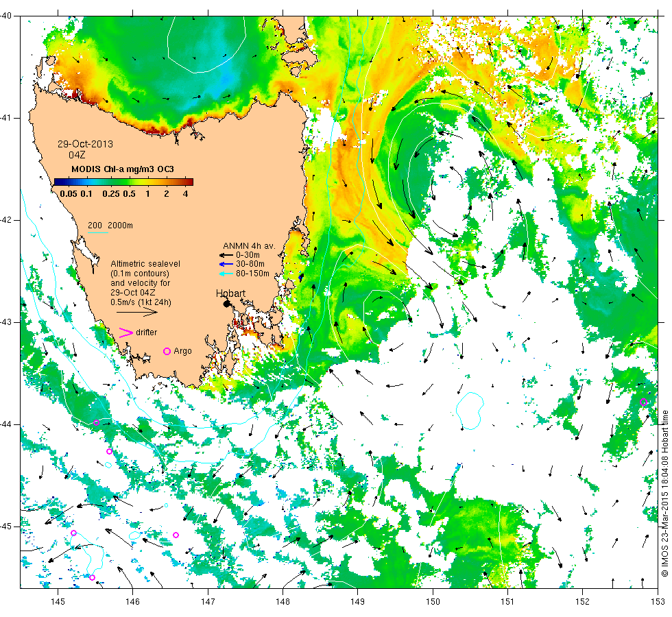Click the Argo float circle near 152.8E 43.8S

[643, 402]
